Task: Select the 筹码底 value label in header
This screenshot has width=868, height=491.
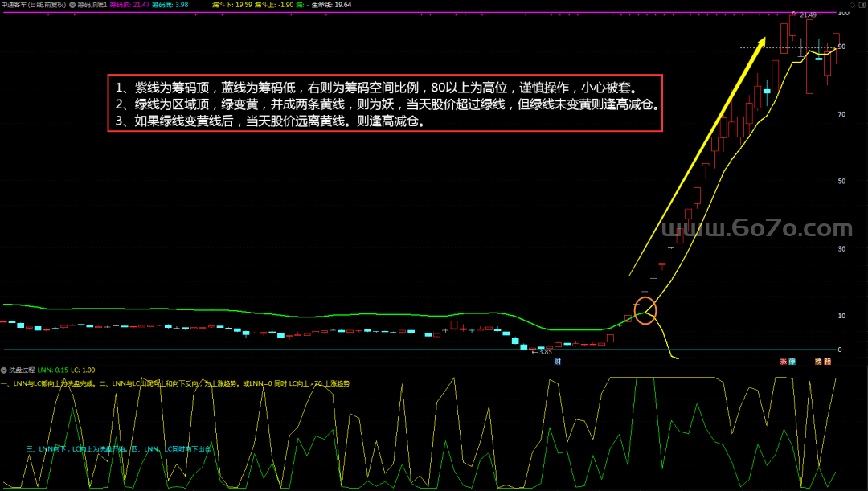Action: point(170,5)
